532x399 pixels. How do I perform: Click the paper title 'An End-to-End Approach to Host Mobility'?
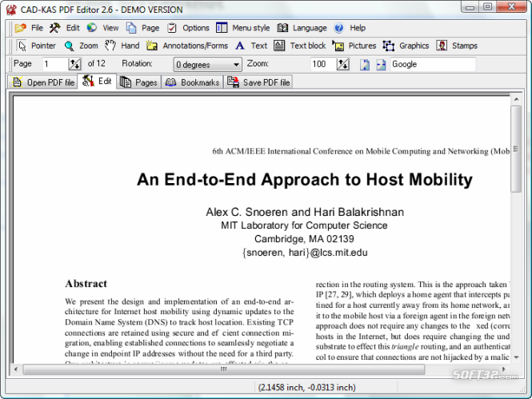click(305, 179)
